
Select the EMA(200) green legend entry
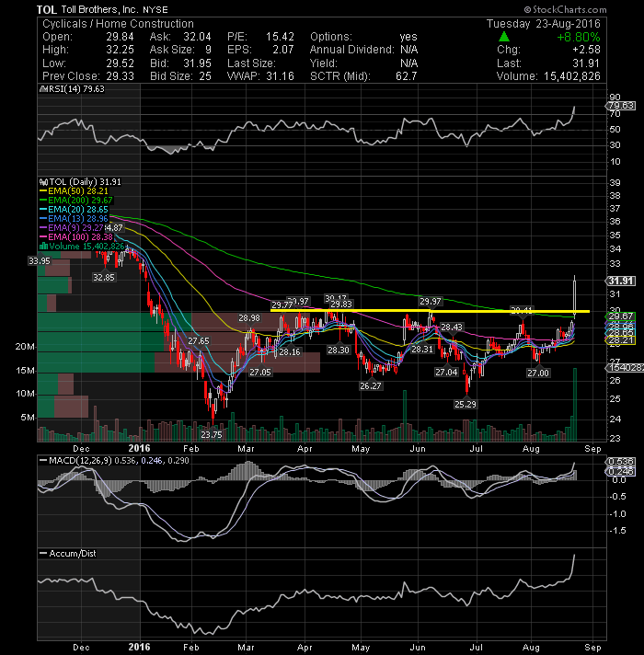click(x=76, y=201)
